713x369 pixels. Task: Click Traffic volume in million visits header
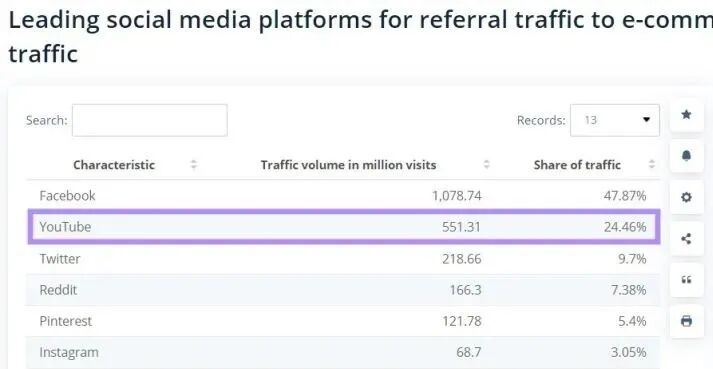pyautogui.click(x=348, y=165)
